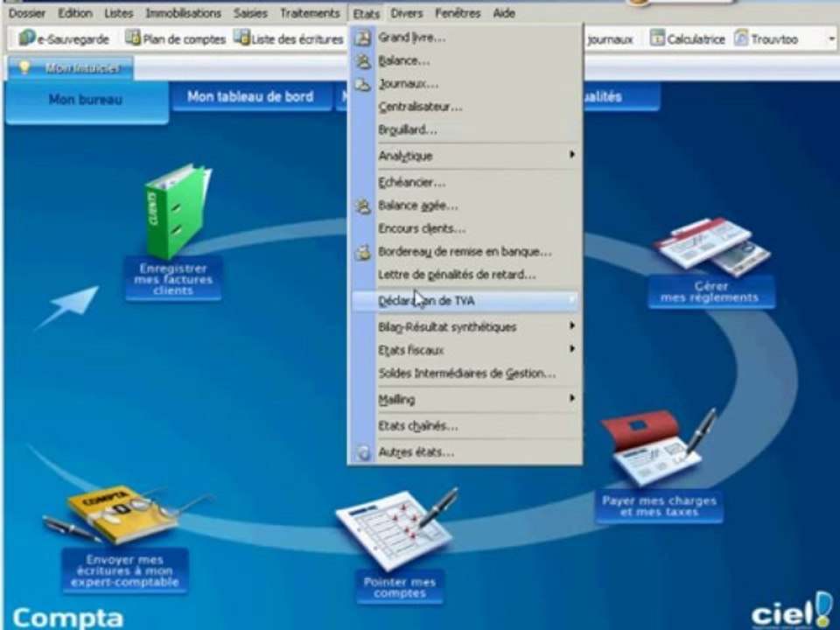The width and height of the screenshot is (840, 630).
Task: Select Journaux in the Etats menu
Action: click(465, 84)
